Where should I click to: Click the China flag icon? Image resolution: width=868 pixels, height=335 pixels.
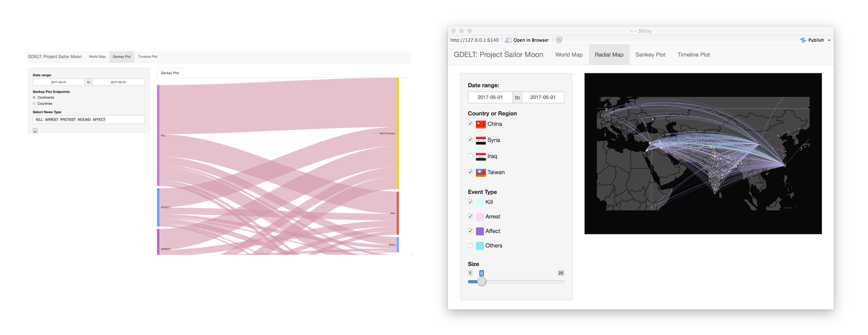(x=481, y=124)
